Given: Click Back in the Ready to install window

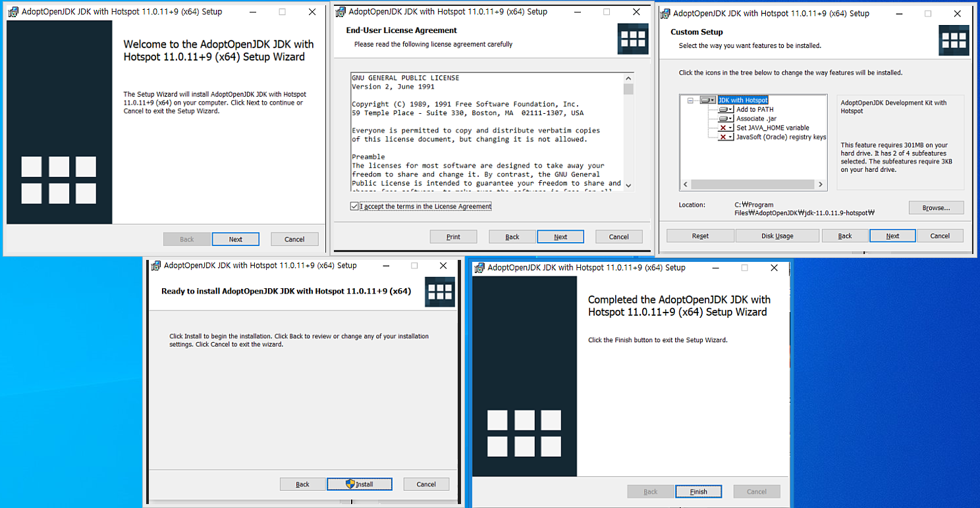Looking at the screenshot, I should coord(302,484).
